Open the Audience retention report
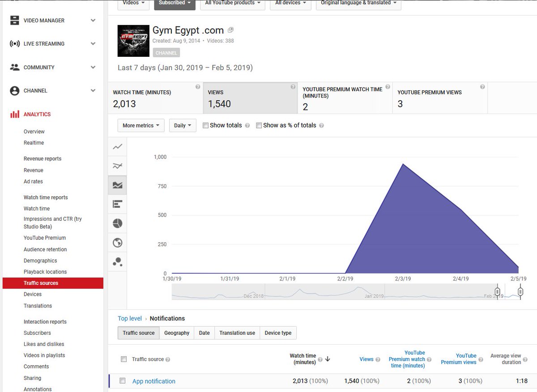The image size is (537, 392). tap(45, 250)
